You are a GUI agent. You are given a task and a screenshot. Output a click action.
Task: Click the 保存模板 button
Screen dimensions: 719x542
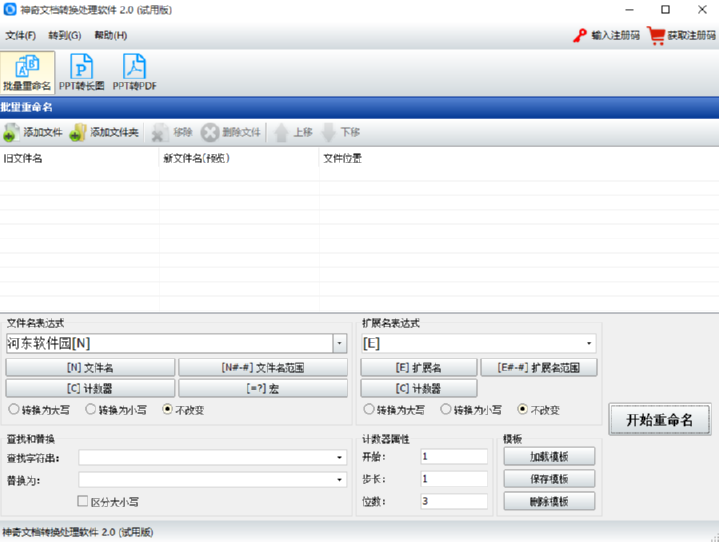(x=549, y=479)
